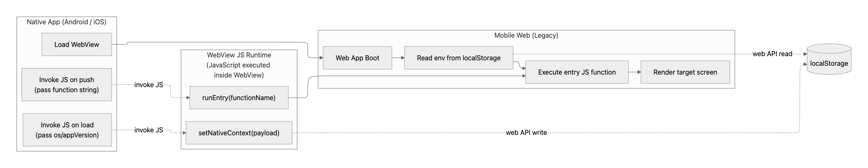868x168 pixels.
Task: Click the web API read edge label
Action: 772,54
